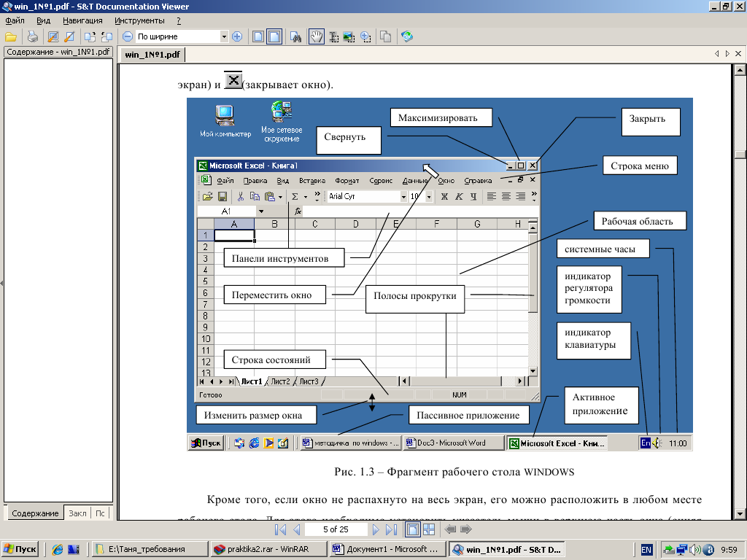Switch to 'E:\Таня_требования' taskbar window
The image size is (747, 560).
click(149, 550)
